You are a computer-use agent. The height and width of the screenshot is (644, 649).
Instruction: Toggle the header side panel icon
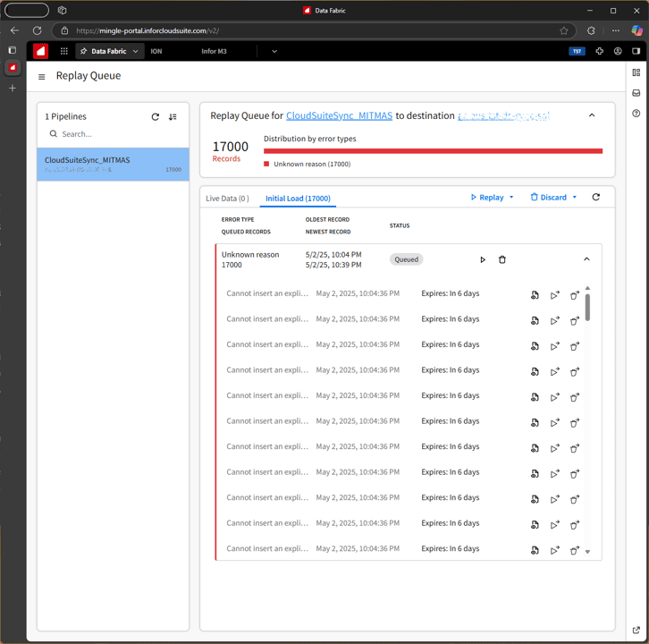point(636,51)
